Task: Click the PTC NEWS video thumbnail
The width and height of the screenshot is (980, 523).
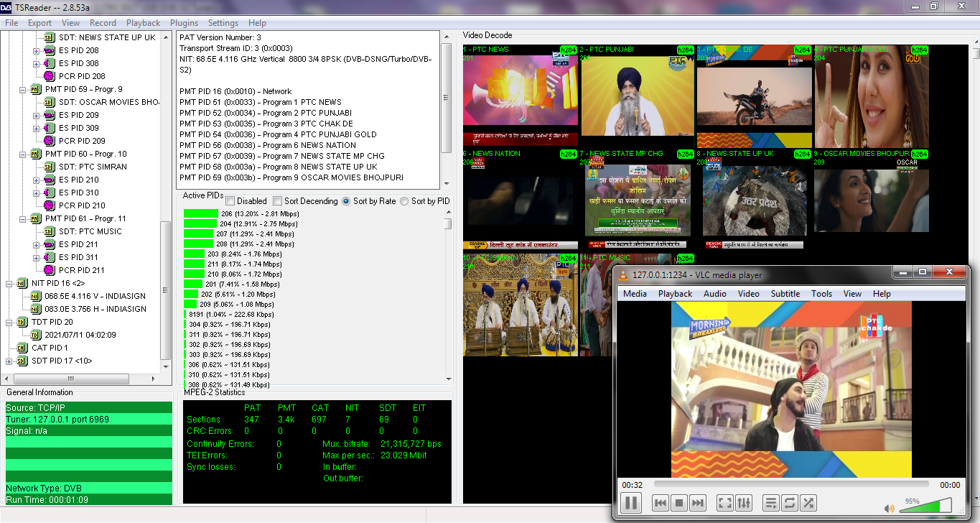Action: pos(521,96)
